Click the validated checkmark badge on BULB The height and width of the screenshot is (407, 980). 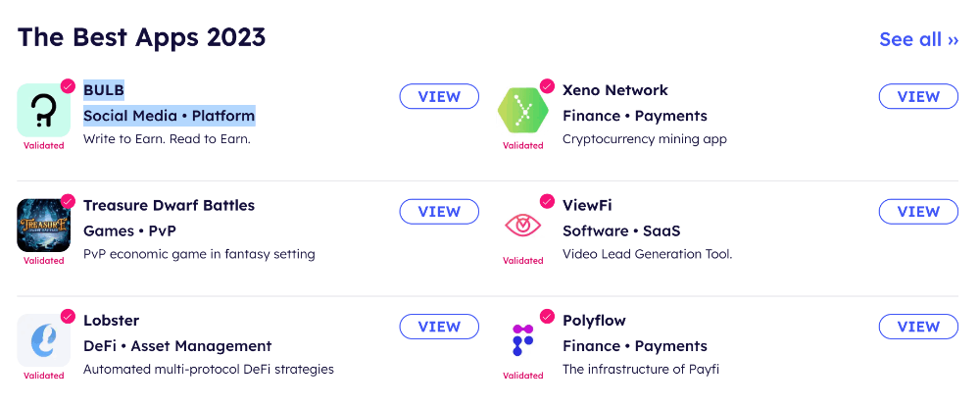click(68, 86)
